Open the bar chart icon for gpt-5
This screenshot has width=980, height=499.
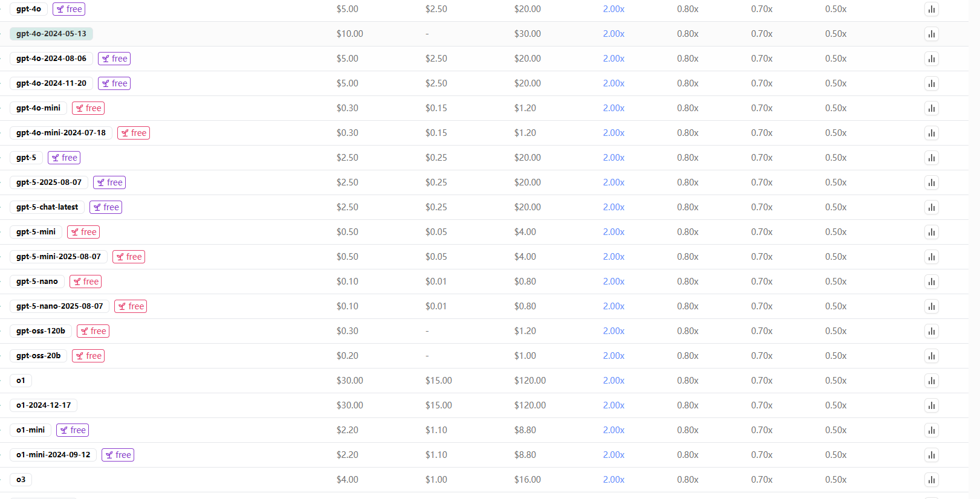click(x=931, y=158)
